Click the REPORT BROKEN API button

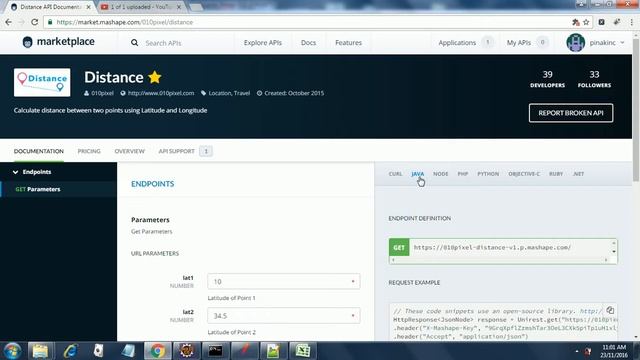coord(571,113)
